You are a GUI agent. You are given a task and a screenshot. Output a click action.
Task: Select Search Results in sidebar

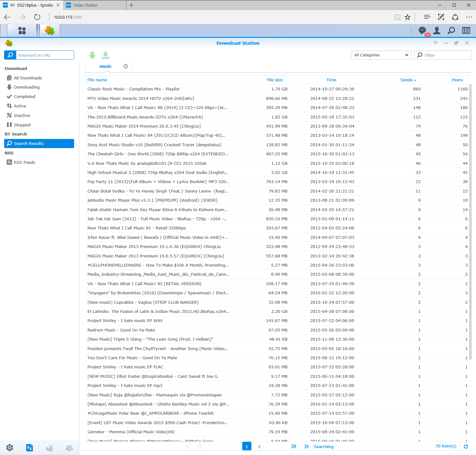pos(39,144)
